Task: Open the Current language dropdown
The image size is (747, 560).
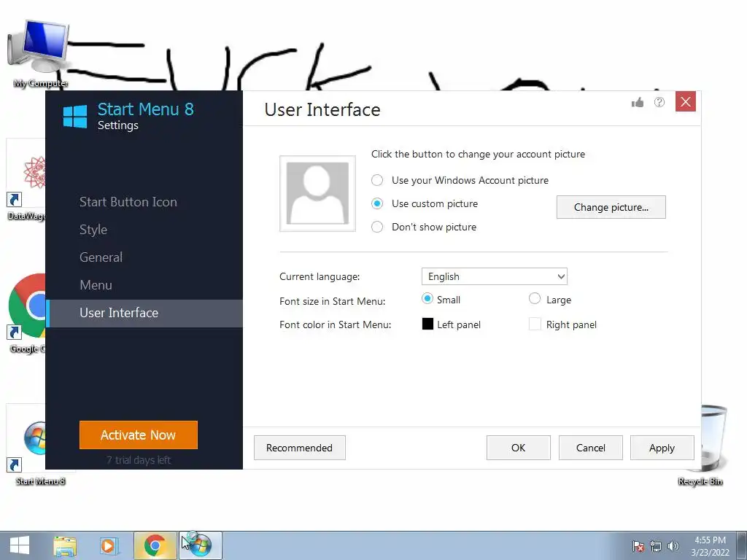Action: [494, 276]
